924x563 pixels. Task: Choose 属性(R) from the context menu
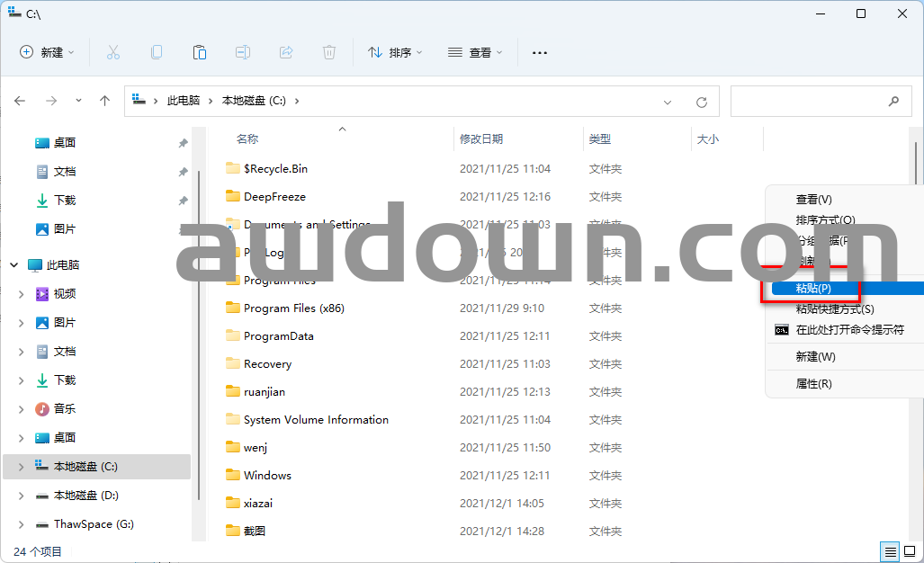[x=813, y=383]
